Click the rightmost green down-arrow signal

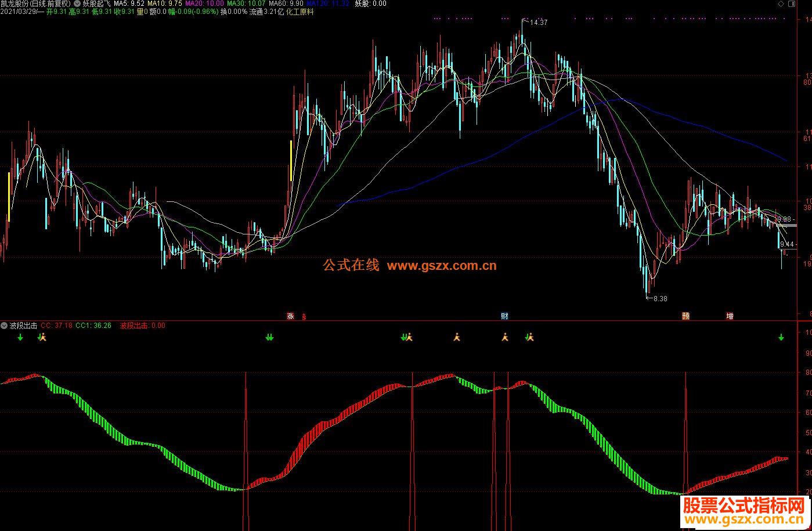click(x=781, y=337)
